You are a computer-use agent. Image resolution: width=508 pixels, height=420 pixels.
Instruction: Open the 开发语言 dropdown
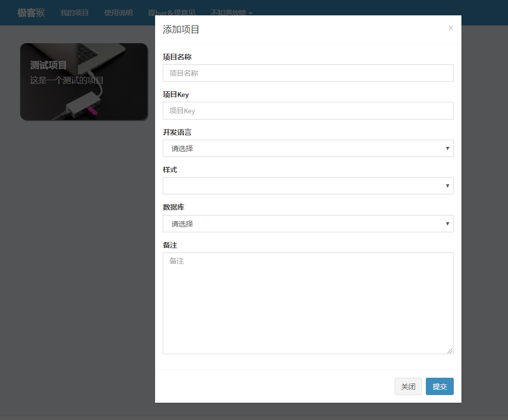tap(308, 148)
